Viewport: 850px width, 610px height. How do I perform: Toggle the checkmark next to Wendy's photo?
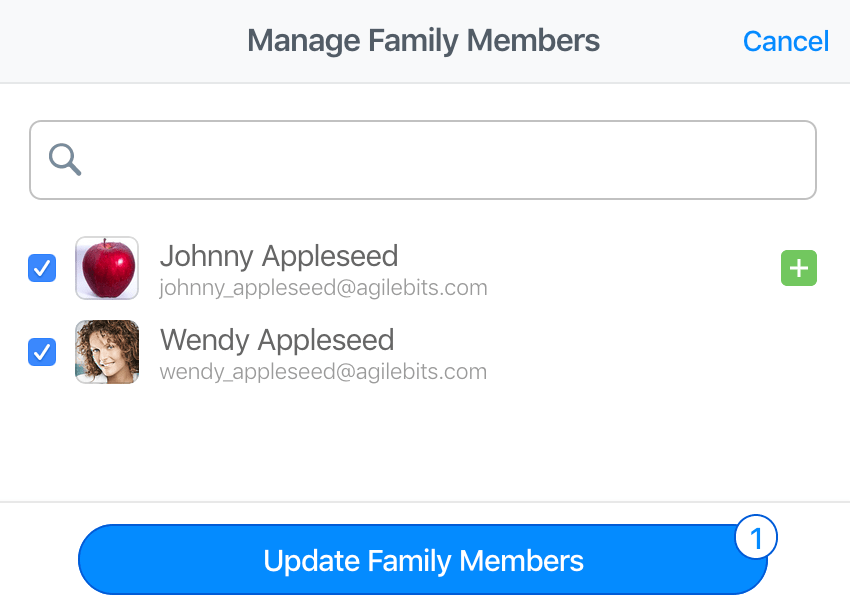(42, 352)
